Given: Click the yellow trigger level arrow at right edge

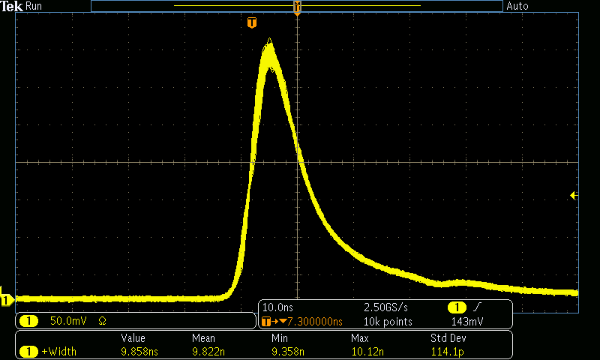Looking at the screenshot, I should click(x=574, y=195).
